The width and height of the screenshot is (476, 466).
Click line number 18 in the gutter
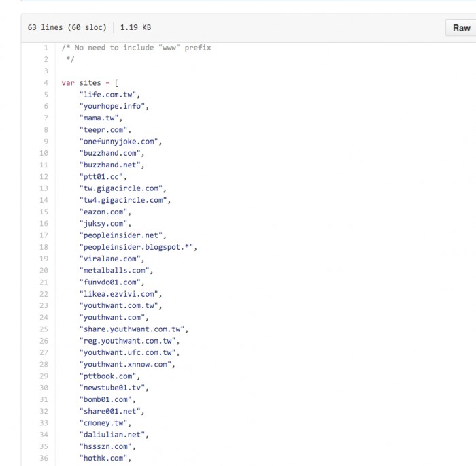(x=44, y=247)
